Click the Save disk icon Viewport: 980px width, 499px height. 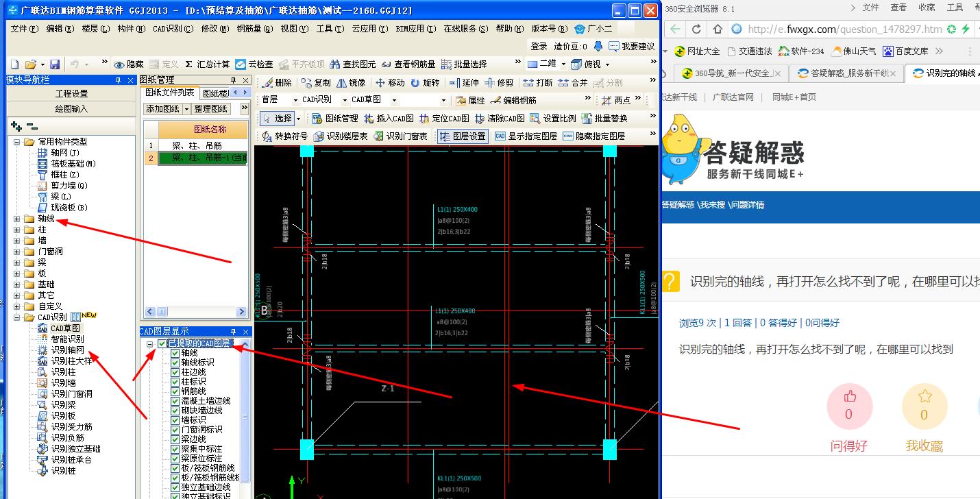tap(55, 64)
